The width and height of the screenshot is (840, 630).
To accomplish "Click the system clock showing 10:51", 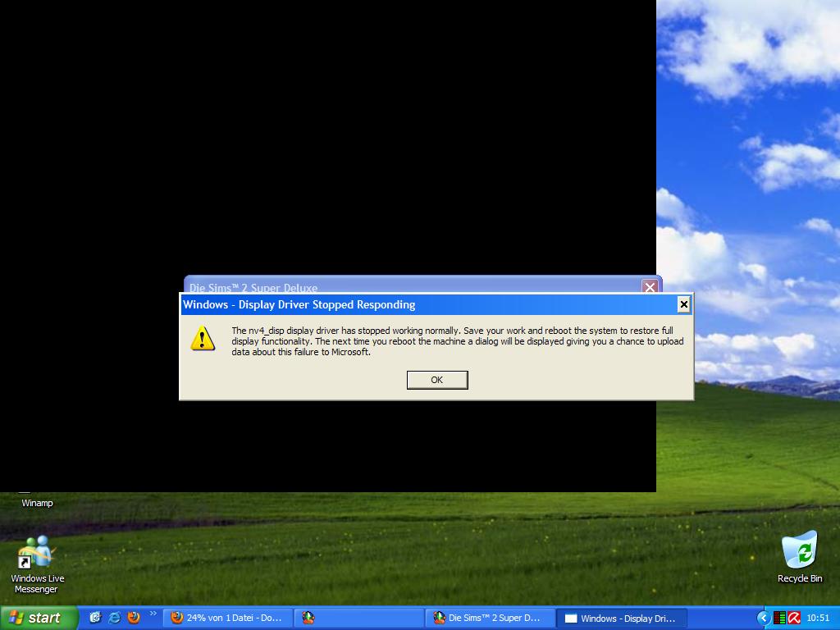I will [x=818, y=618].
